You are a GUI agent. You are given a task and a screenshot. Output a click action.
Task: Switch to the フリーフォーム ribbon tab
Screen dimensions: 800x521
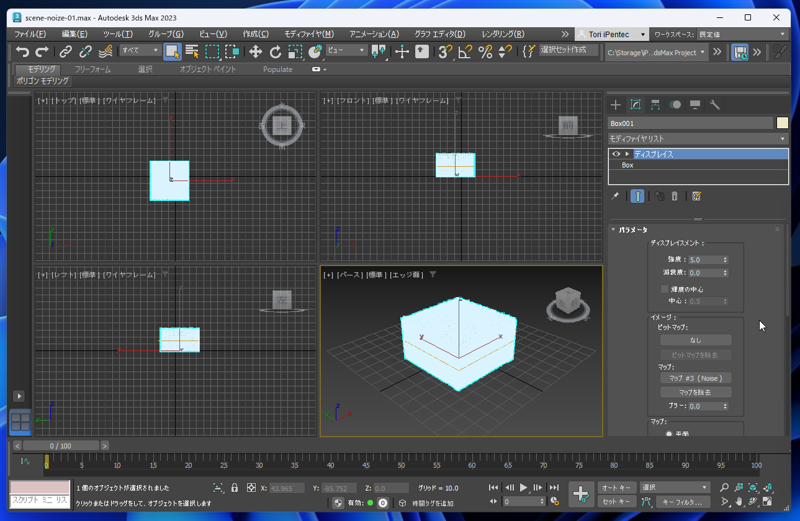tap(92, 69)
